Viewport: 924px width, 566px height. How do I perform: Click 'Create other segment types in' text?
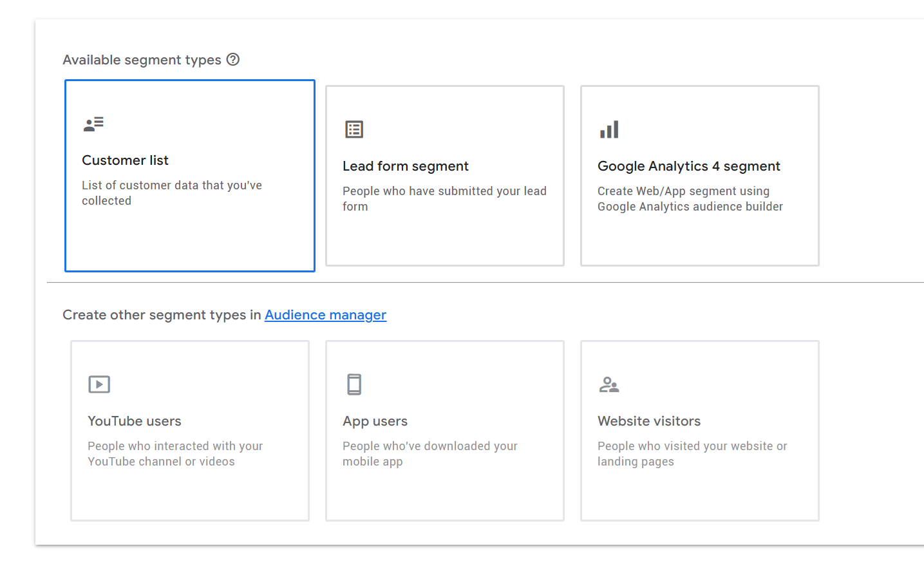click(x=162, y=315)
